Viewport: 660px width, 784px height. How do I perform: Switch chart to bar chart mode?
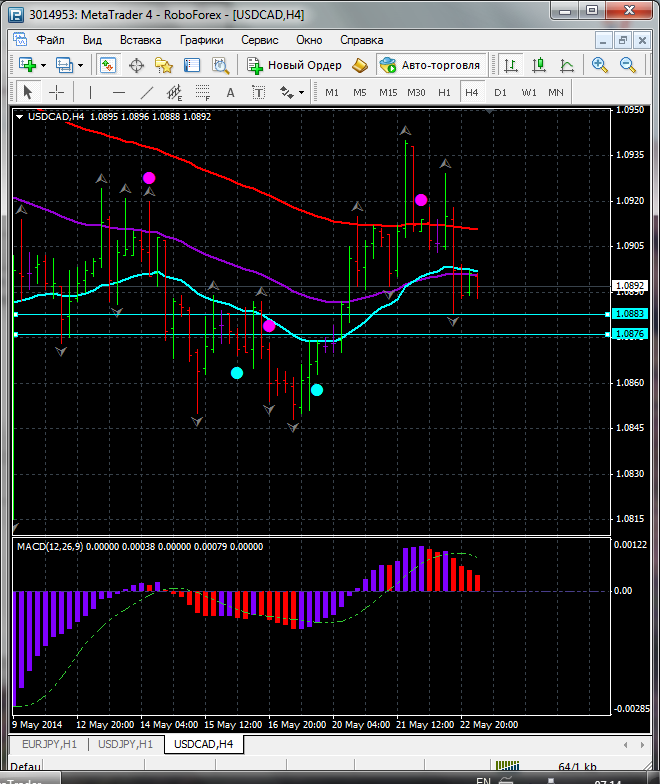pyautogui.click(x=511, y=65)
